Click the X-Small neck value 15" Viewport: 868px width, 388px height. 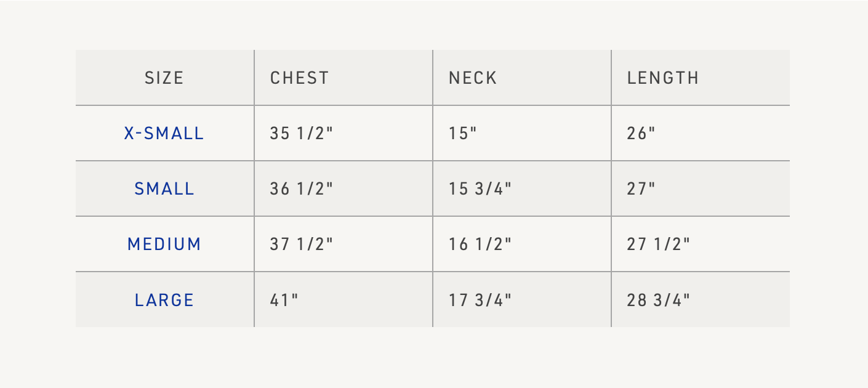(463, 134)
